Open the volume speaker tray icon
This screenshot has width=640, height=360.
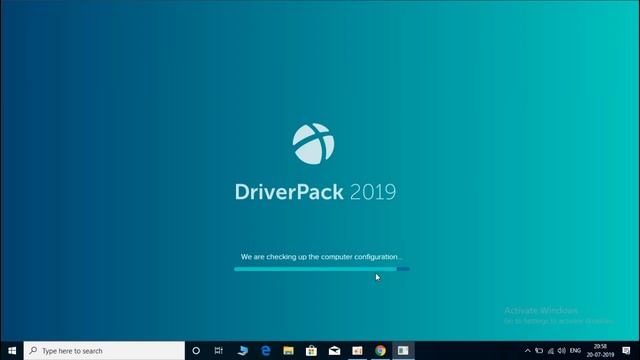562,351
